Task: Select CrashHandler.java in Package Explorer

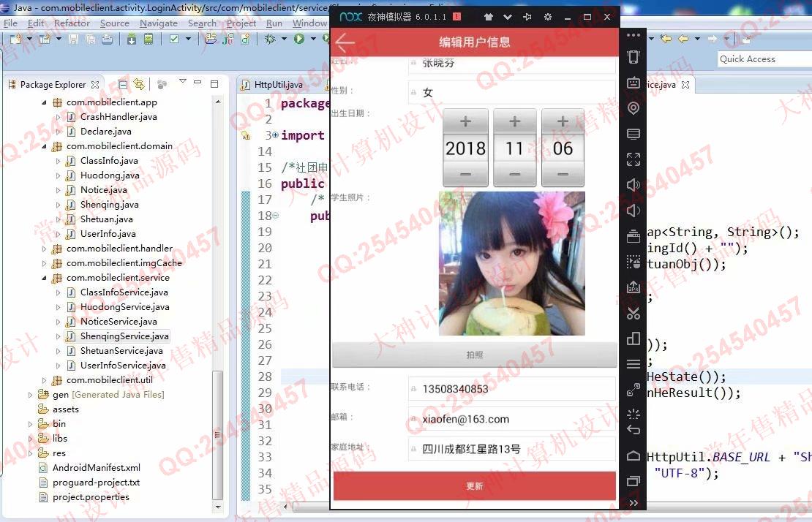Action: 119,117
